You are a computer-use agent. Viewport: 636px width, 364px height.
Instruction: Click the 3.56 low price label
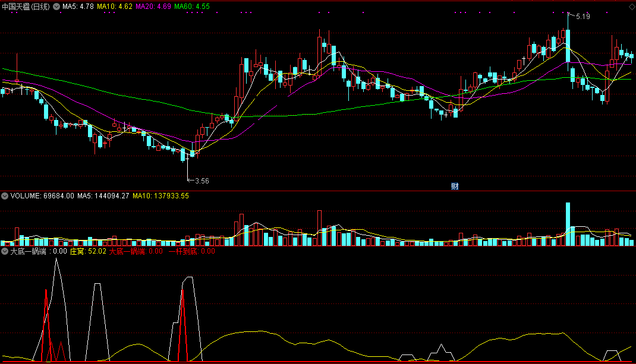[x=202, y=181]
